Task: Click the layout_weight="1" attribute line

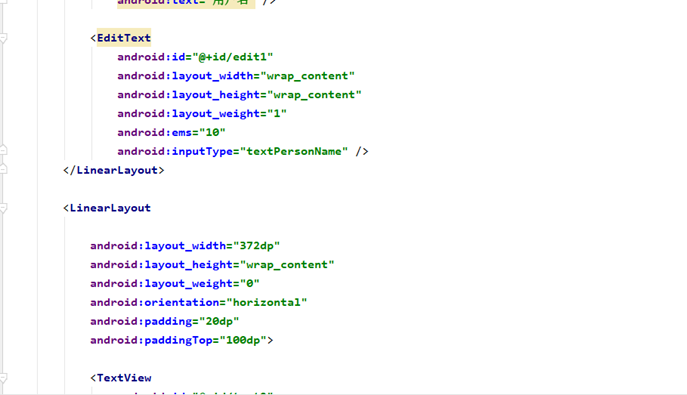Action: tap(202, 113)
